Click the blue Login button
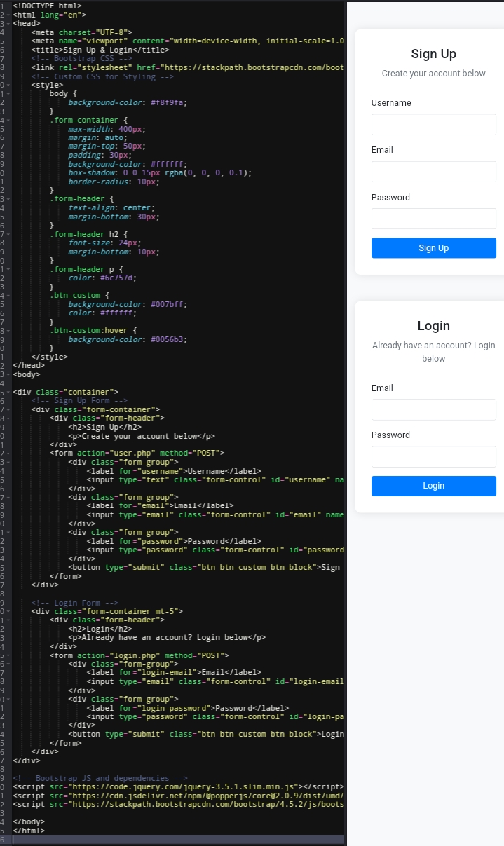Image resolution: width=504 pixels, height=846 pixels. tap(433, 486)
